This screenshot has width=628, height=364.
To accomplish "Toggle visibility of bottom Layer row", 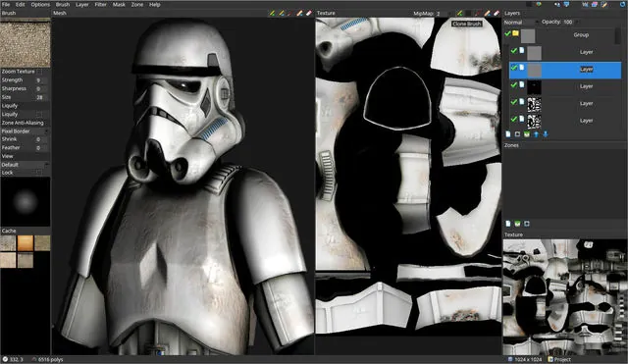I will [514, 119].
